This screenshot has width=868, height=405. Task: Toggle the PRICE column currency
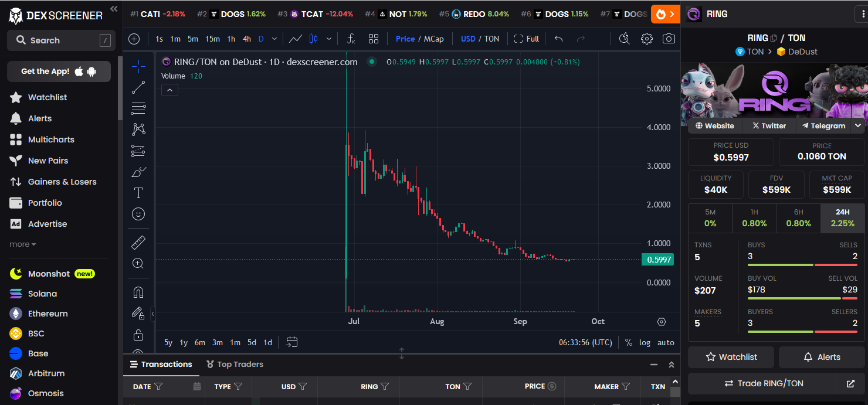[x=552, y=386]
